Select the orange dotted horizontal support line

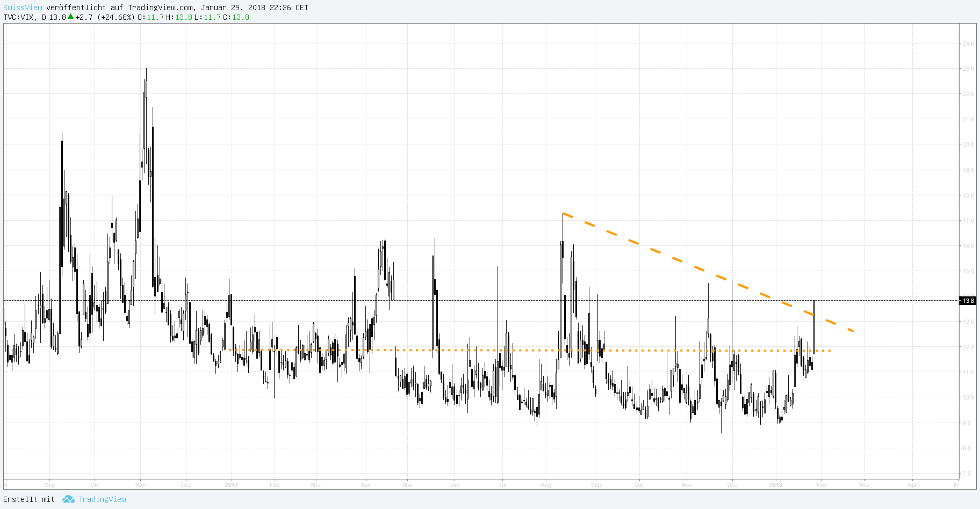[530, 350]
